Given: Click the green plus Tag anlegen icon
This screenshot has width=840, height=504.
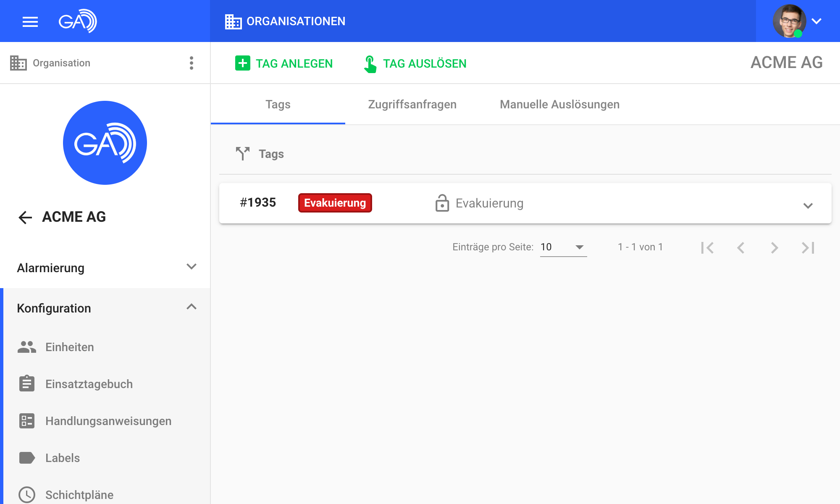Looking at the screenshot, I should click(242, 63).
